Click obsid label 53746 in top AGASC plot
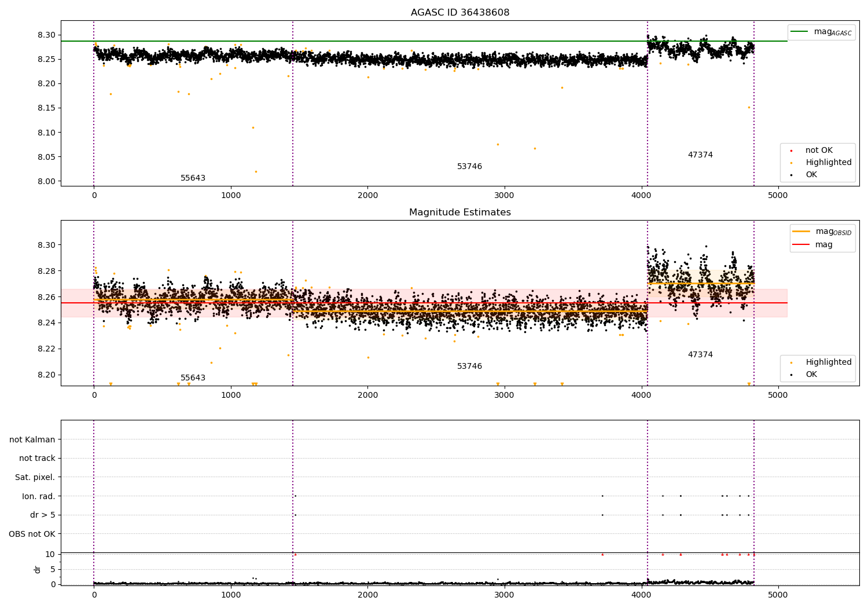868x608 pixels. click(469, 167)
